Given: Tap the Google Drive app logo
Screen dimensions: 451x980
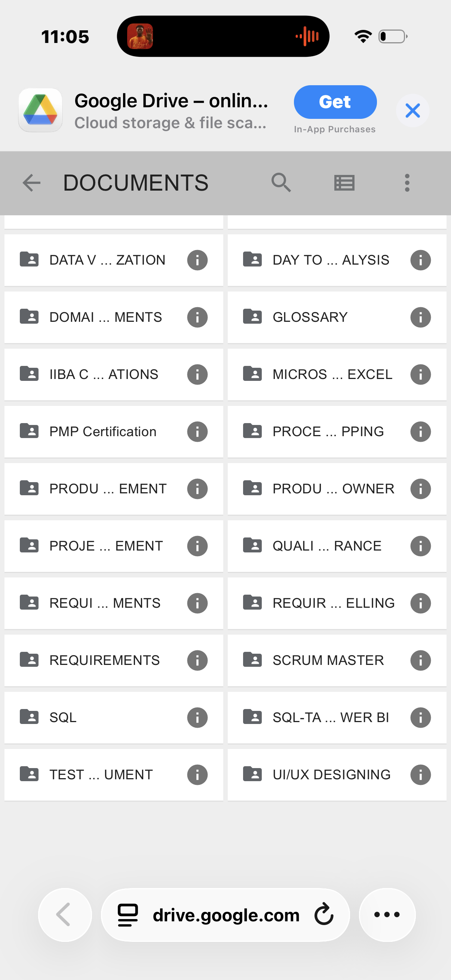Looking at the screenshot, I should click(40, 110).
